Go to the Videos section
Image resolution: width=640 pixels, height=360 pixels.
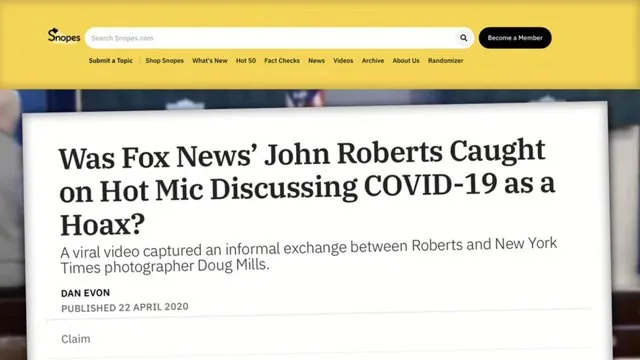(x=343, y=60)
